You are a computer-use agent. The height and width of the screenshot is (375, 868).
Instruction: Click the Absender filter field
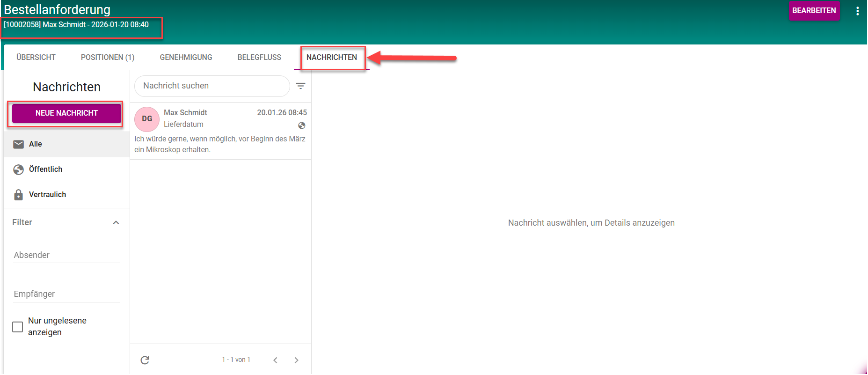tap(66, 255)
